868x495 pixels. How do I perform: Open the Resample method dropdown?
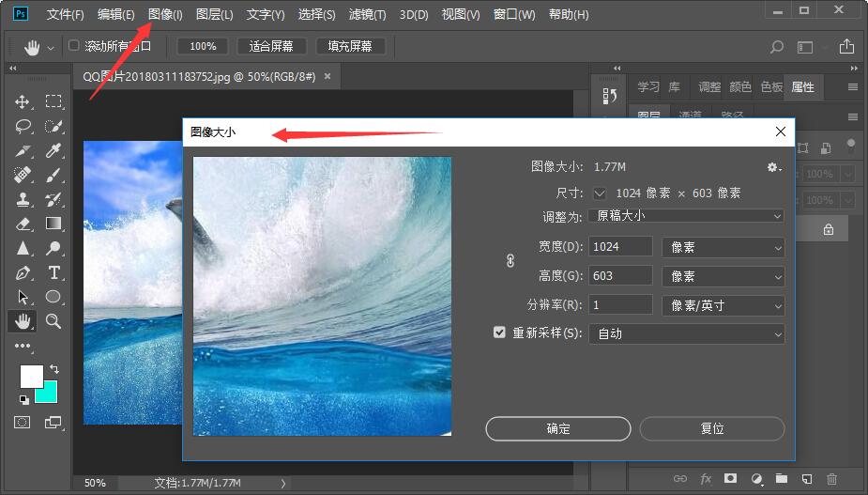click(687, 333)
